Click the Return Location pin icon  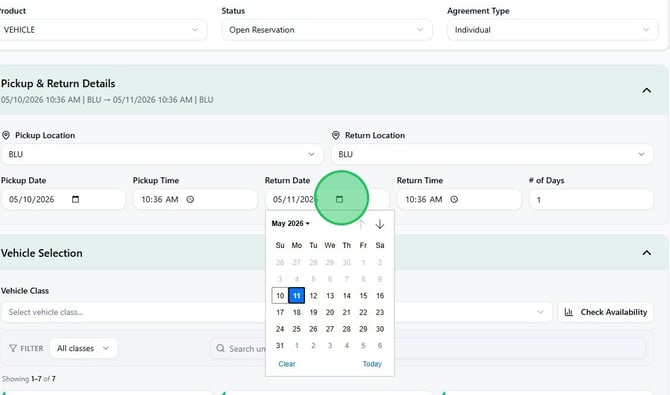click(336, 136)
